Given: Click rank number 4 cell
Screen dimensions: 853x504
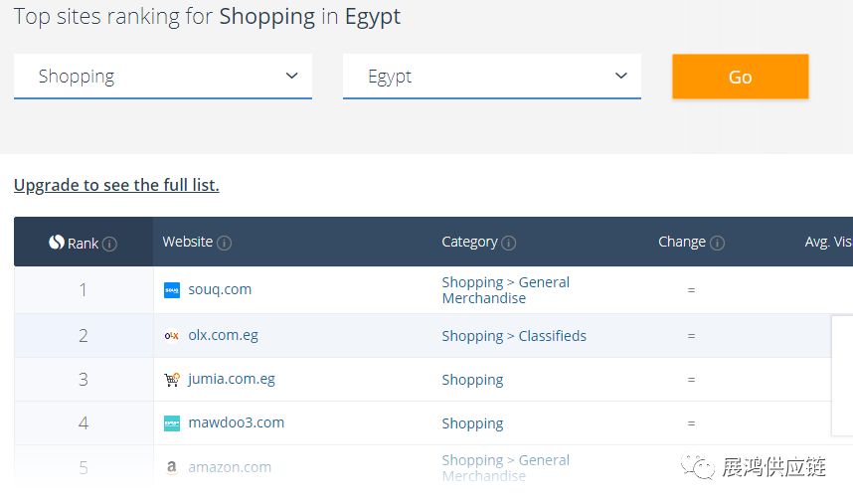Looking at the screenshot, I should [x=84, y=423].
